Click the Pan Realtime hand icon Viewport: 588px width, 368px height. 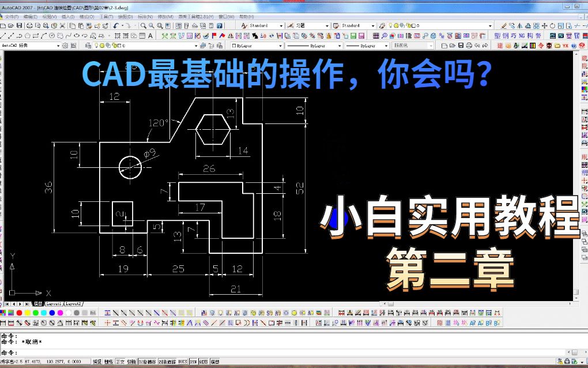tap(143, 25)
